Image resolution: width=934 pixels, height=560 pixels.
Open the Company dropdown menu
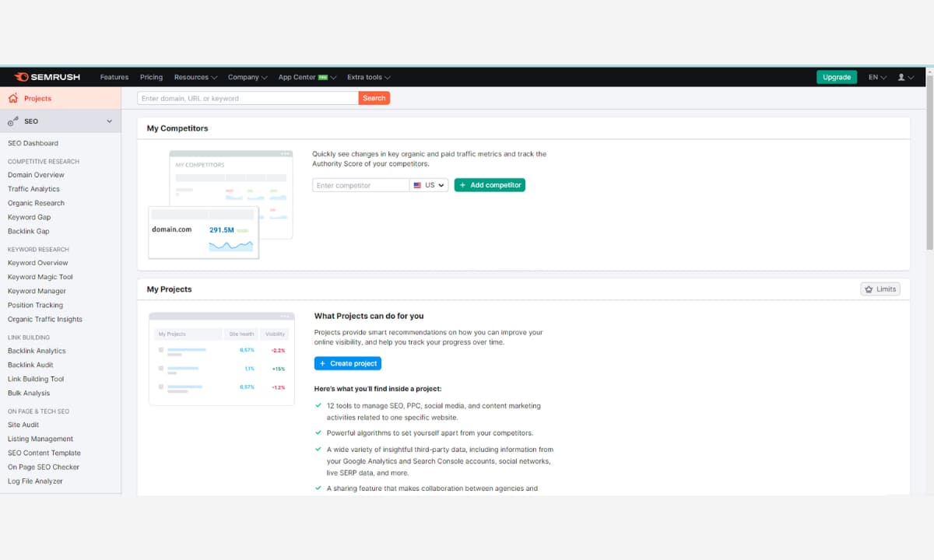[x=248, y=77]
